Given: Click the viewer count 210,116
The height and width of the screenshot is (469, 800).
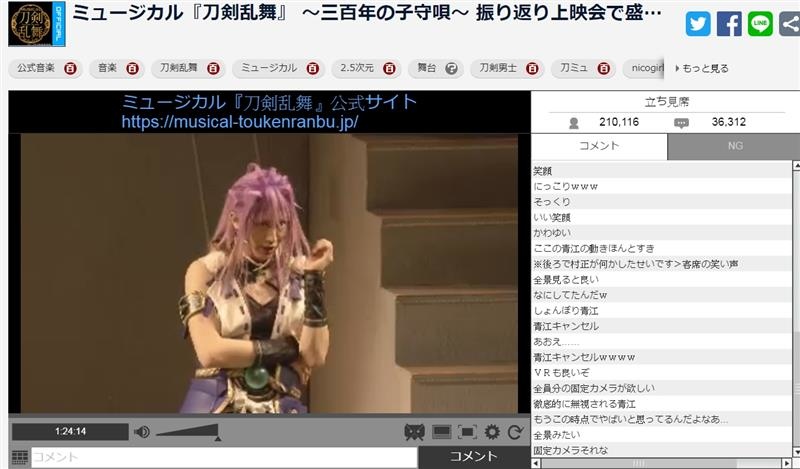Looking at the screenshot, I should click(x=619, y=122).
